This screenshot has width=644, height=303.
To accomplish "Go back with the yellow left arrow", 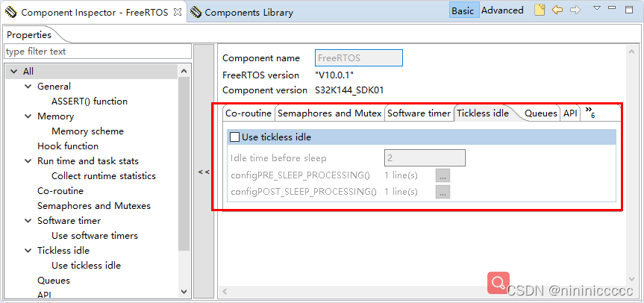I will (557, 10).
